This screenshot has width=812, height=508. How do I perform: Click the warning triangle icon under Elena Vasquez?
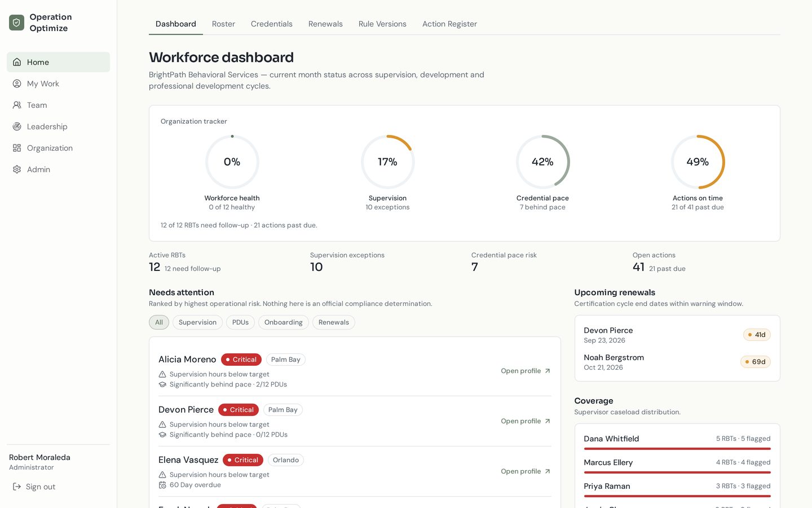coord(162,475)
